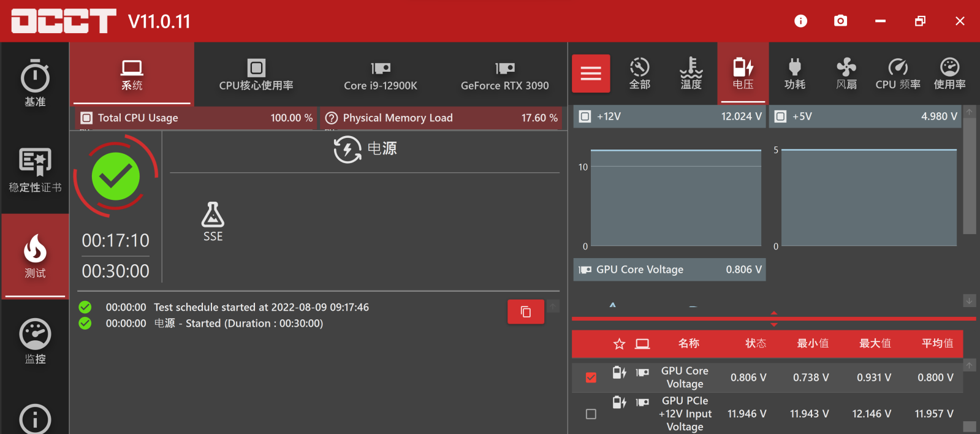Open the Benchmark (基准) stopwatch section

(x=35, y=84)
